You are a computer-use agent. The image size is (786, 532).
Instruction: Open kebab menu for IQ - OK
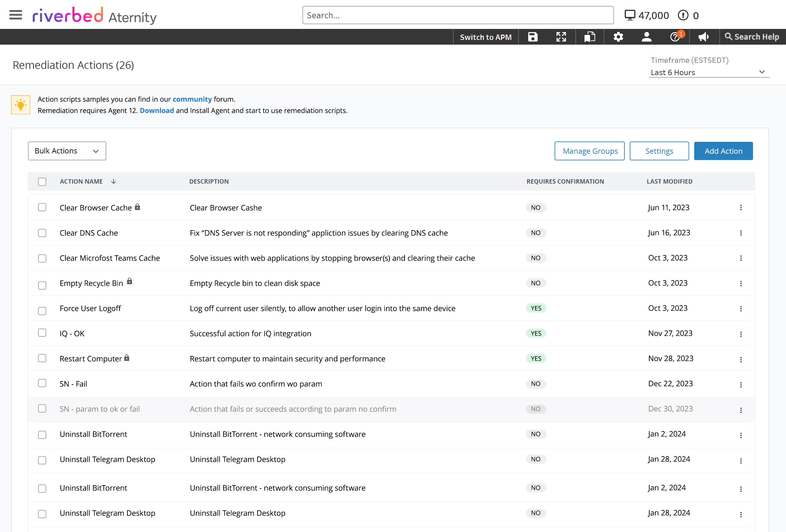click(741, 334)
